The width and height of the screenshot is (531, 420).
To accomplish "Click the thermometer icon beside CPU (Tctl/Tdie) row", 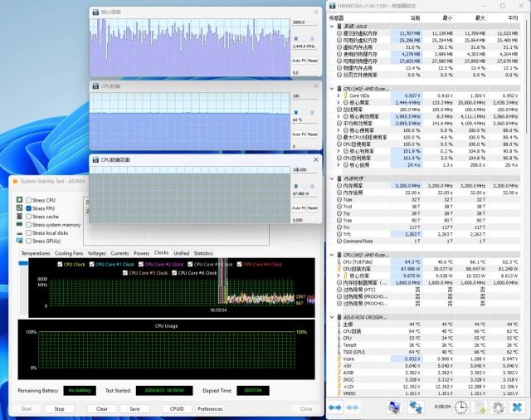I will pos(339,261).
